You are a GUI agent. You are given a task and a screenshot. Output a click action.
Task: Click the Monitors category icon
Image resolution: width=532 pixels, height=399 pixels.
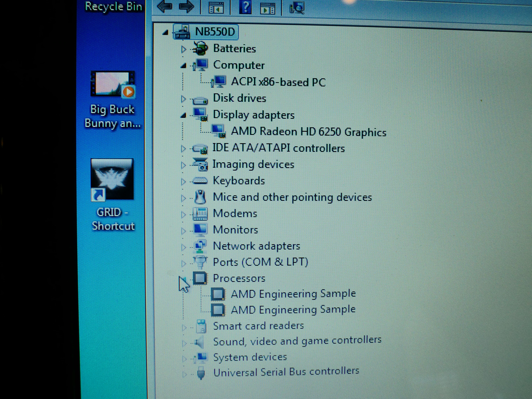[x=200, y=229]
